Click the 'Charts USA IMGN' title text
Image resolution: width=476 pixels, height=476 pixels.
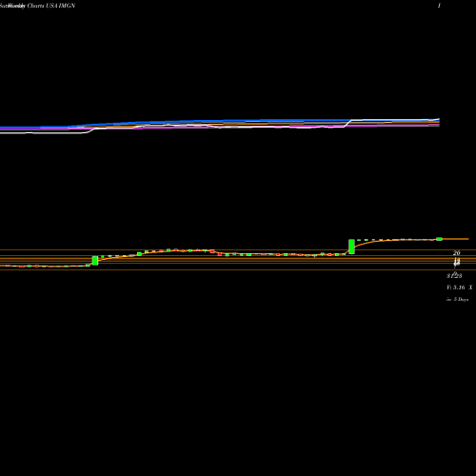point(51,6)
